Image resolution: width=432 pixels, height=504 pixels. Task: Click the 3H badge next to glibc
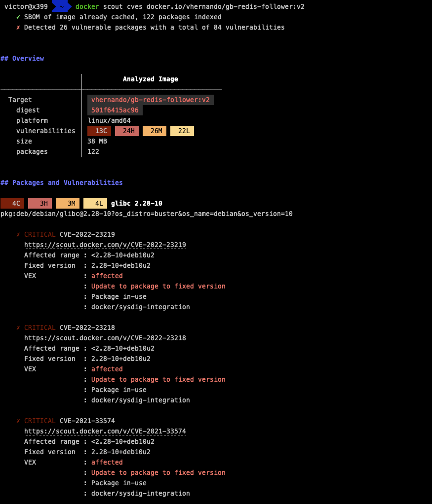point(40,203)
